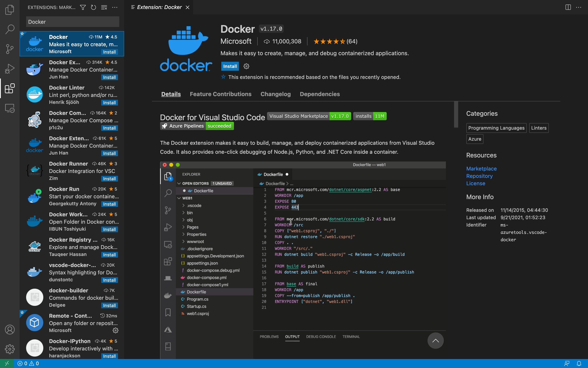The height and width of the screenshot is (368, 588).
Task: Install Docker from the details page
Action: (230, 66)
